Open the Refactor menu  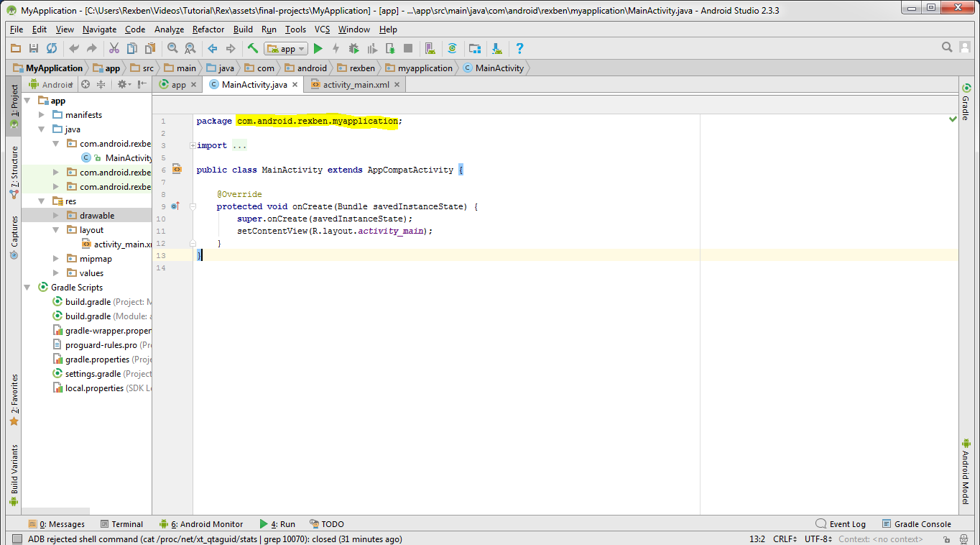click(208, 29)
